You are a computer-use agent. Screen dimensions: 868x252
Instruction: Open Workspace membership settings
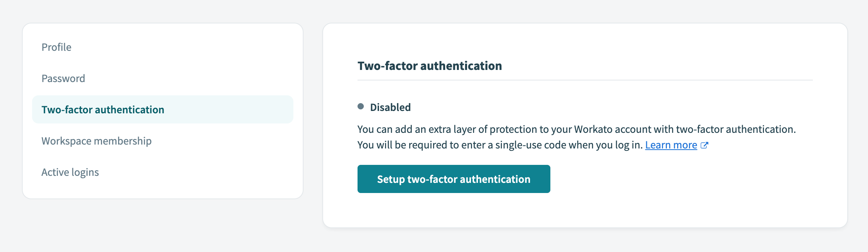pyautogui.click(x=96, y=141)
